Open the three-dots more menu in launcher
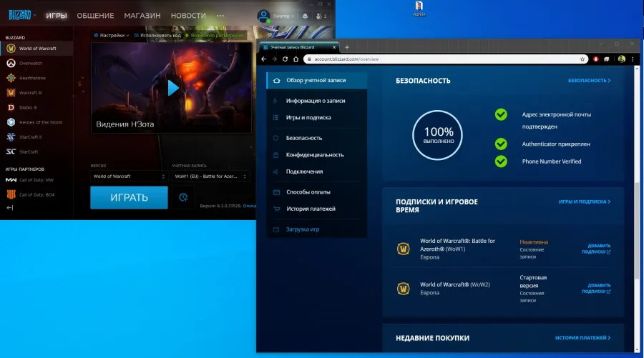The image size is (644, 358). coord(220,16)
